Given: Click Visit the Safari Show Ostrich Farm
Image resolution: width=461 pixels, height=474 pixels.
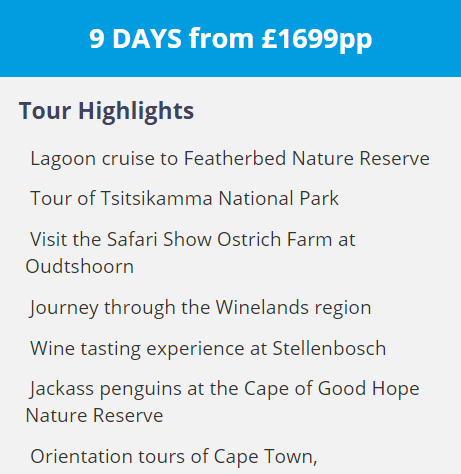Looking at the screenshot, I should (x=193, y=240).
